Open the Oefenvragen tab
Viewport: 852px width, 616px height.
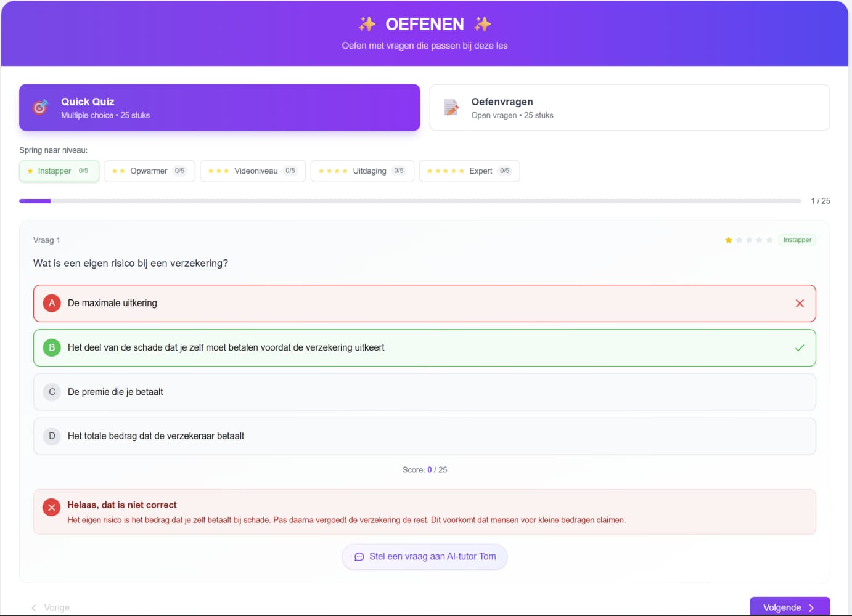click(x=629, y=107)
